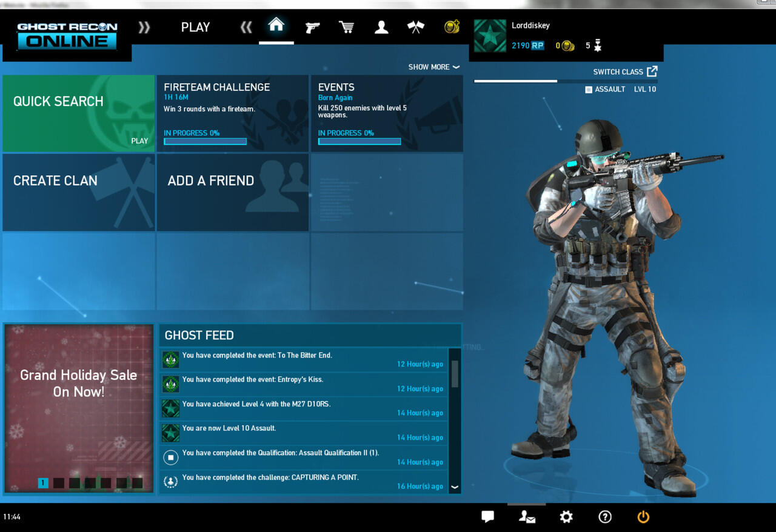Click the event icon for Entropy's Kiss
Image resolution: width=776 pixels, height=532 pixels.
pos(170,384)
